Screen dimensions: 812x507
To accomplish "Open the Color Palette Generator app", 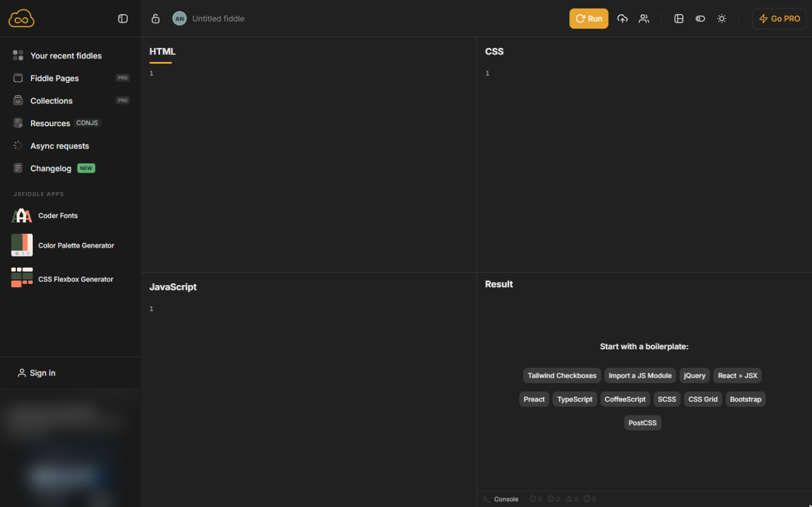I will coord(63,245).
